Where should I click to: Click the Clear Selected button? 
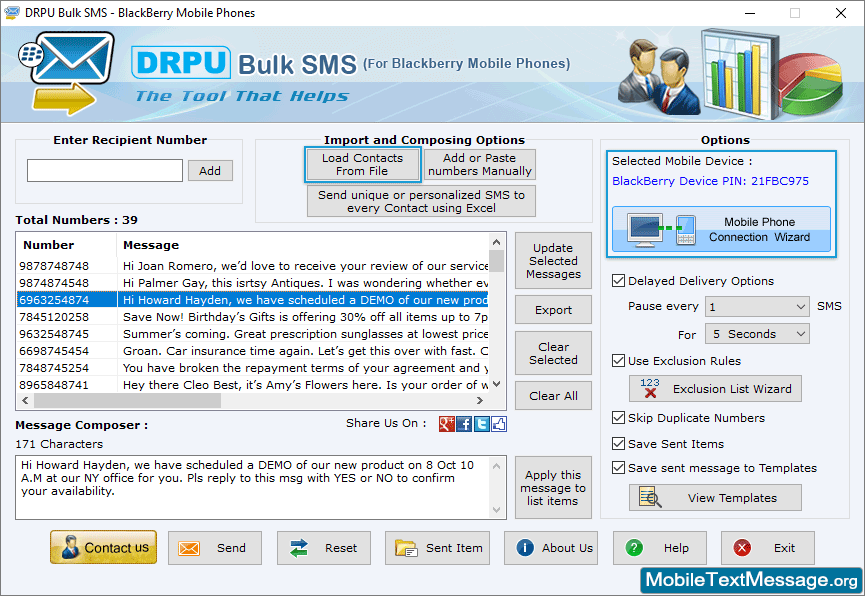(553, 353)
